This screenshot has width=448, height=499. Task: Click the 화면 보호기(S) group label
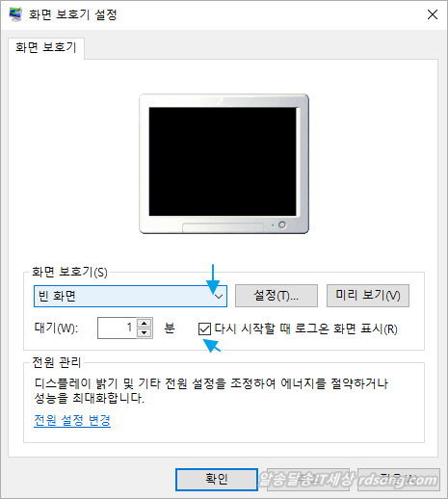point(69,272)
